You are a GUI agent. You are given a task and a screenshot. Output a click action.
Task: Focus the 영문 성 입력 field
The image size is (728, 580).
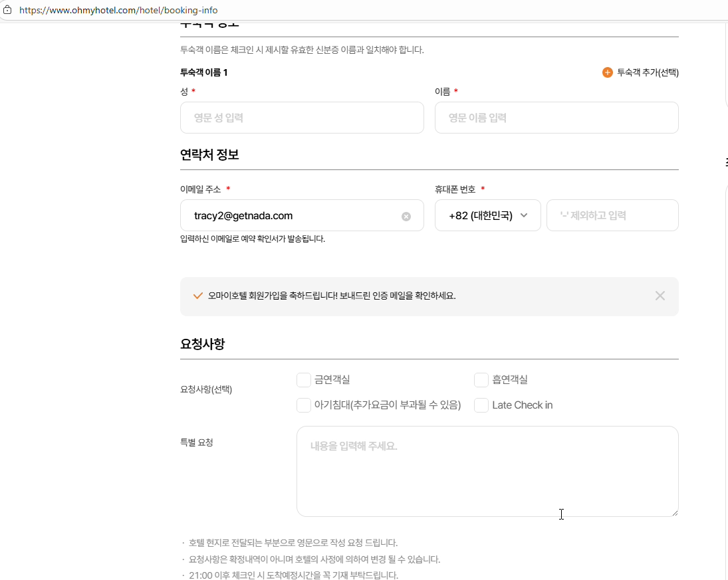(x=302, y=118)
